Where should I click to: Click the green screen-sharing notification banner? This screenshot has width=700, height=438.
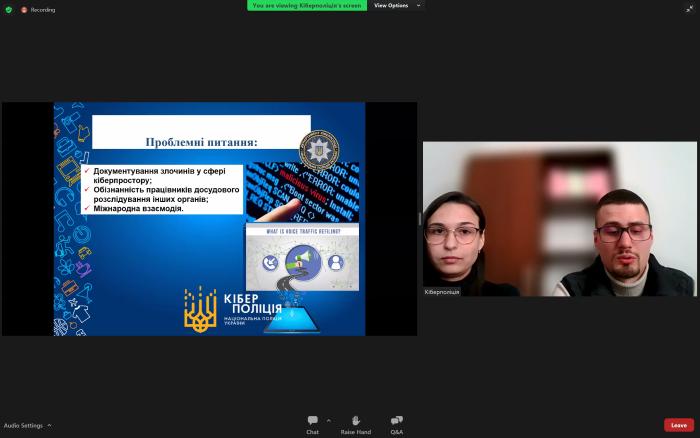pyautogui.click(x=307, y=5)
